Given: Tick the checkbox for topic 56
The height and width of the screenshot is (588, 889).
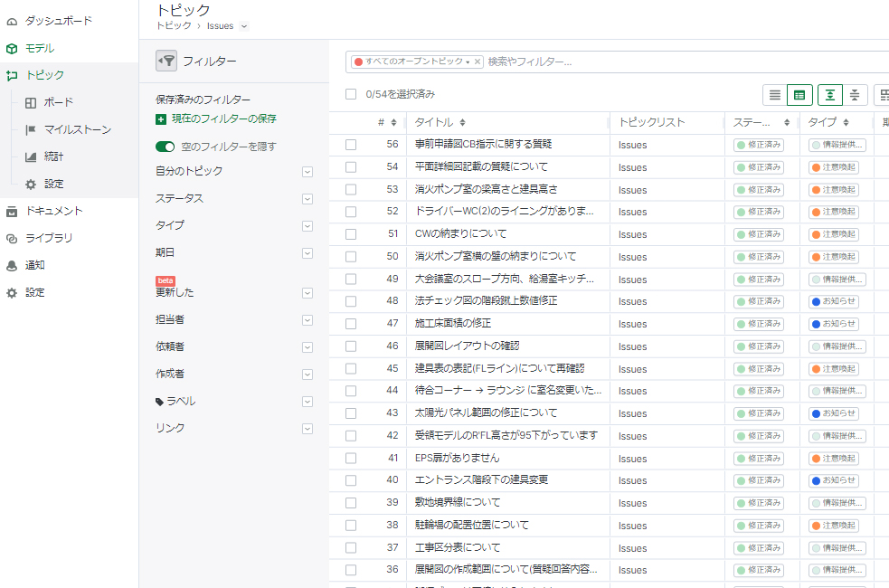Looking at the screenshot, I should 351,145.
